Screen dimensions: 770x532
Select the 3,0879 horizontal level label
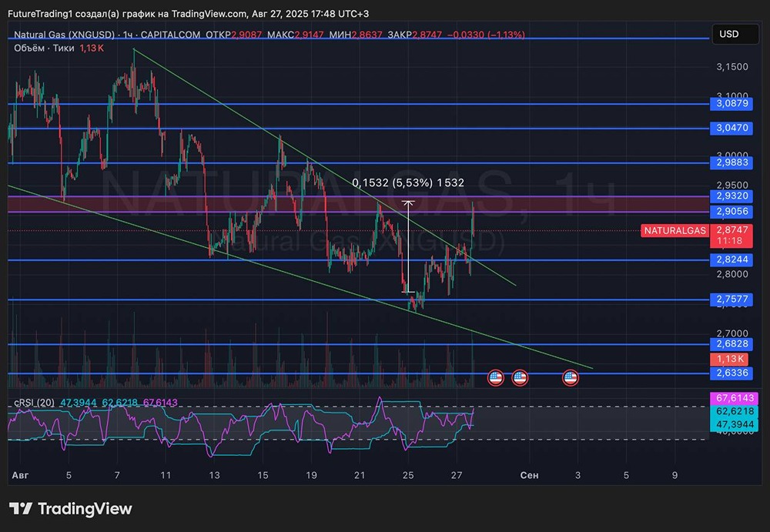tap(731, 104)
